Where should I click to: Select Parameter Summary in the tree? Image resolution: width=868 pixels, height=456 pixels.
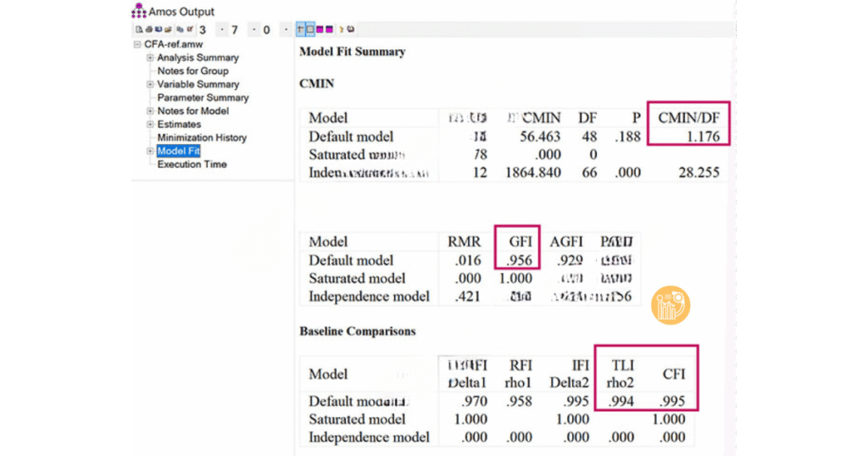coord(203,97)
